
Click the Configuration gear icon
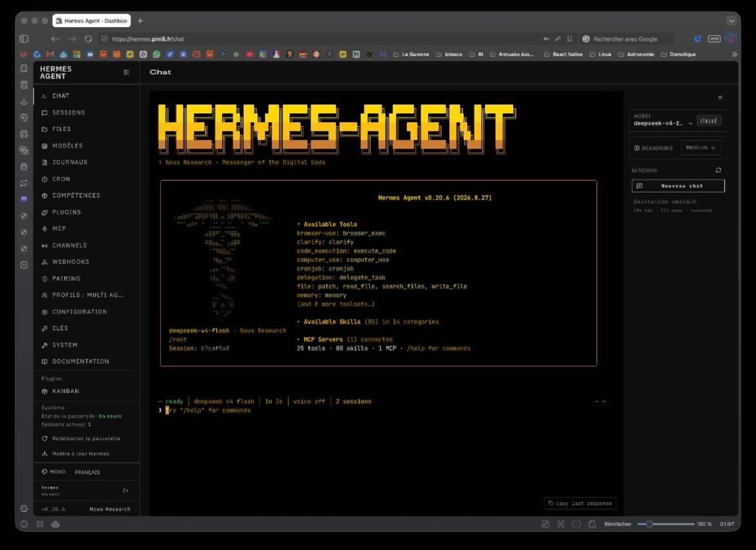click(45, 312)
